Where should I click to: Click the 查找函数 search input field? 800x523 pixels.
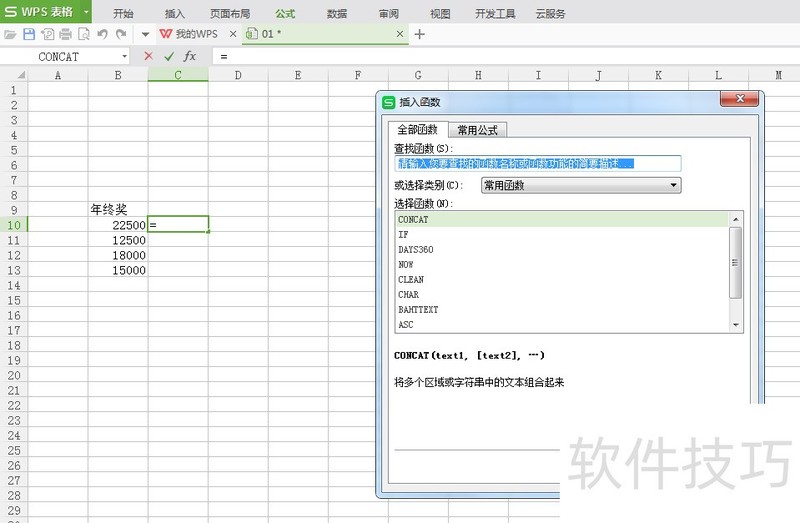coord(537,163)
